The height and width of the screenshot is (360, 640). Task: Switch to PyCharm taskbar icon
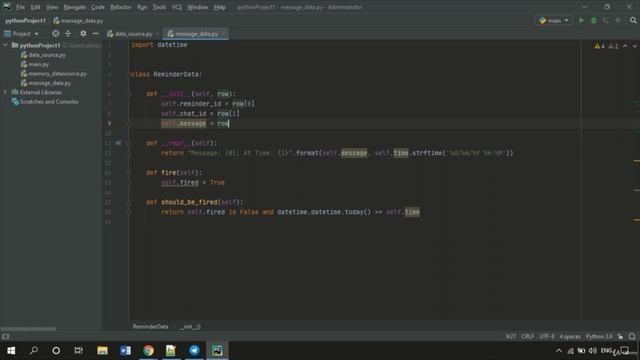pyautogui.click(x=217, y=351)
